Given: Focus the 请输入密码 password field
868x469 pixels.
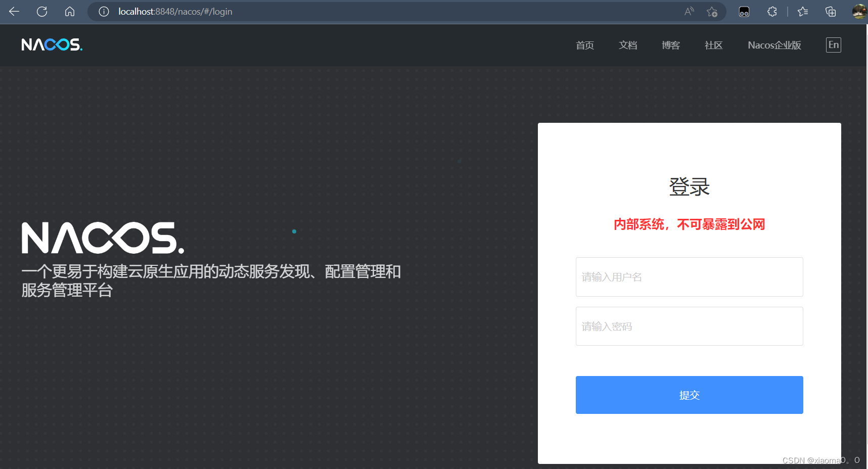Looking at the screenshot, I should [690, 326].
